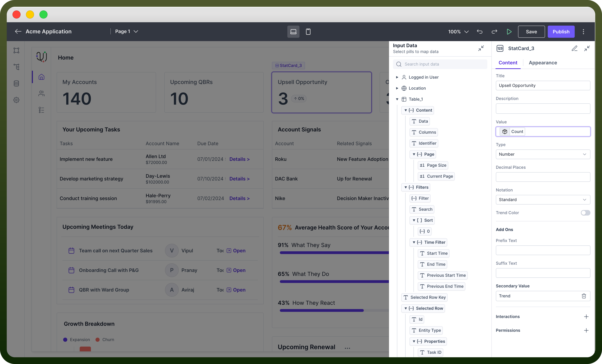Switch to mobile device view icon
The image size is (602, 364).
click(x=308, y=32)
